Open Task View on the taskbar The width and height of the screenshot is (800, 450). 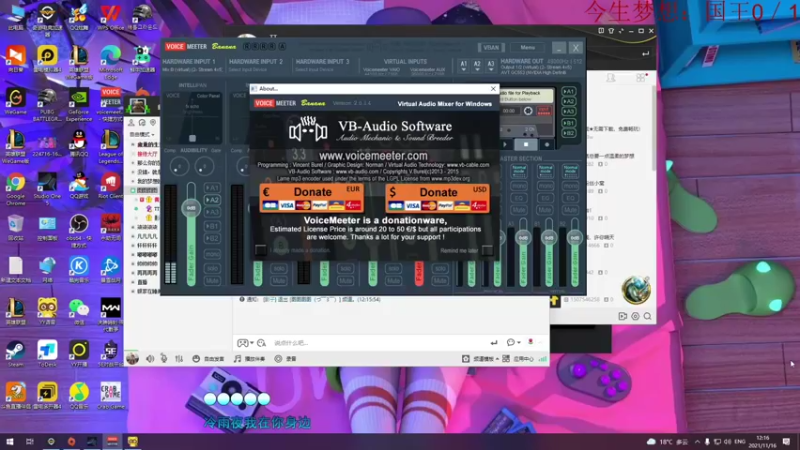click(30, 441)
